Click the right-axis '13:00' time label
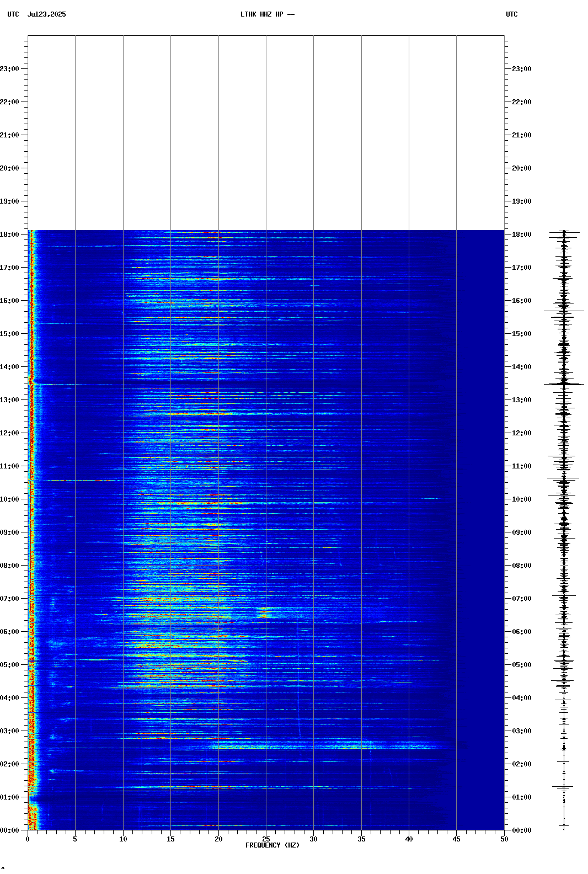The image size is (588, 874). (522, 400)
